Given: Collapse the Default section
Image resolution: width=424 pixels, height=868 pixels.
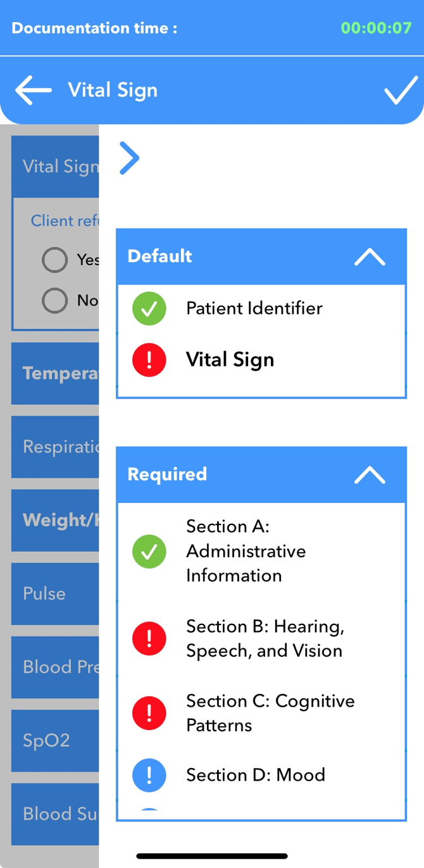Looking at the screenshot, I should 370,257.
